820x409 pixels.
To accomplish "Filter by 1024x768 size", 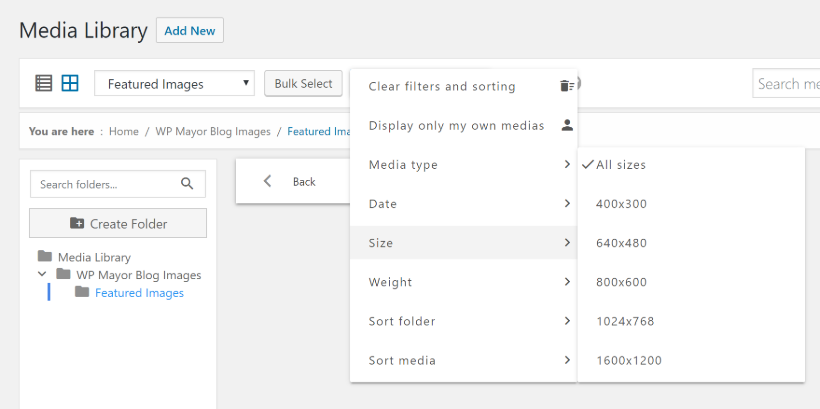I will coord(691,321).
